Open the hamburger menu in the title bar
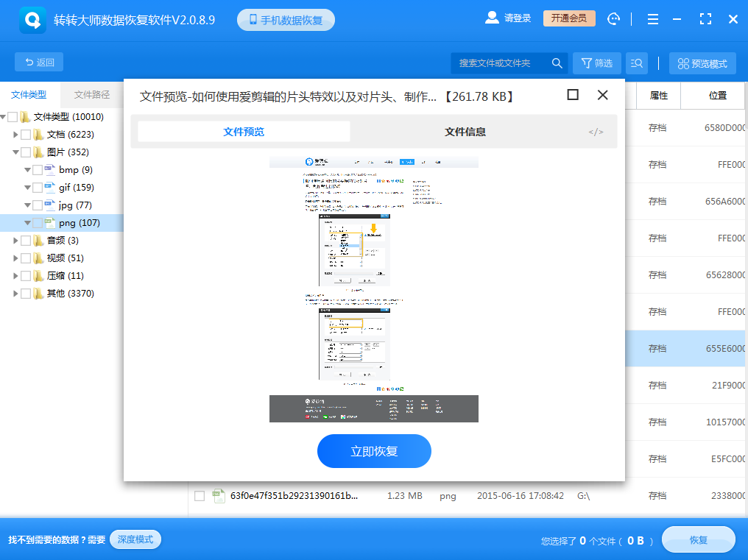The width and height of the screenshot is (748, 560). [x=652, y=18]
